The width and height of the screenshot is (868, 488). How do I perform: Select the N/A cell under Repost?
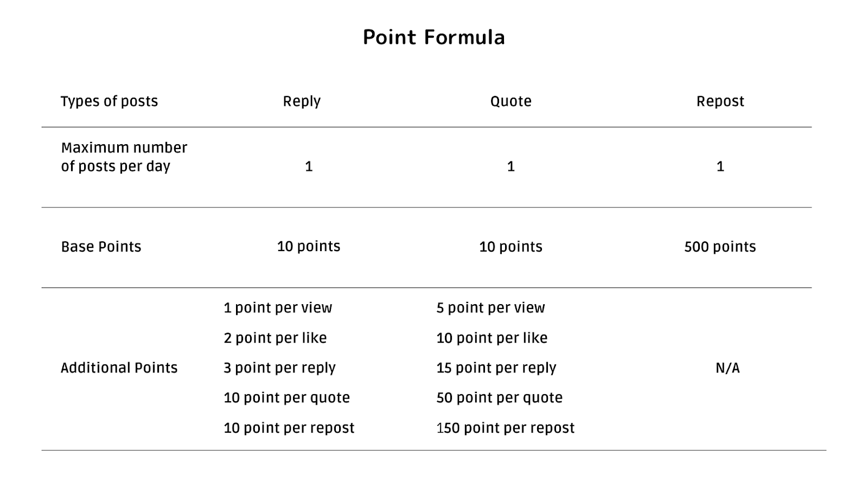tap(727, 368)
